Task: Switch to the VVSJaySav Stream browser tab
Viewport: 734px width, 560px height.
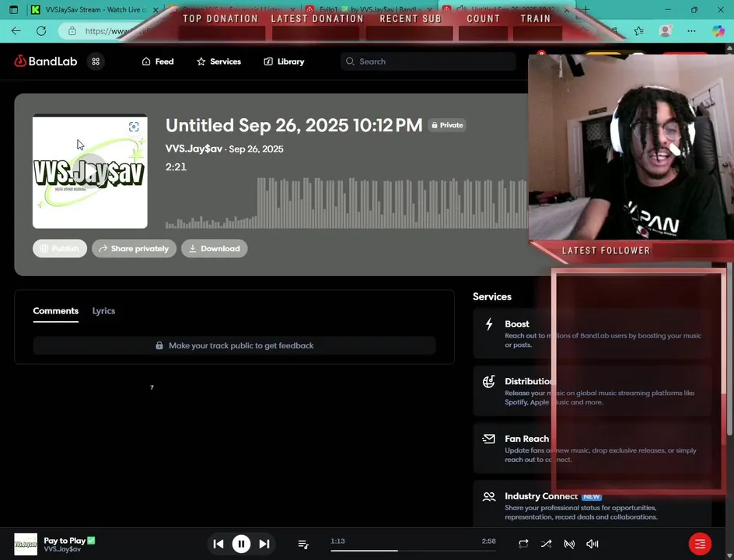Action: (93, 9)
